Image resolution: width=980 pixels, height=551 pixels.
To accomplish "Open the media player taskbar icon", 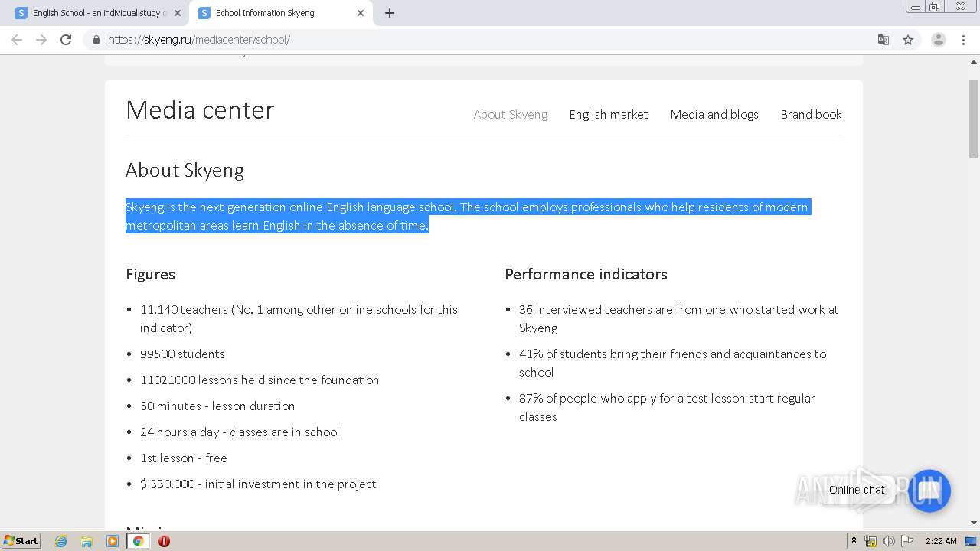I will coord(113,541).
